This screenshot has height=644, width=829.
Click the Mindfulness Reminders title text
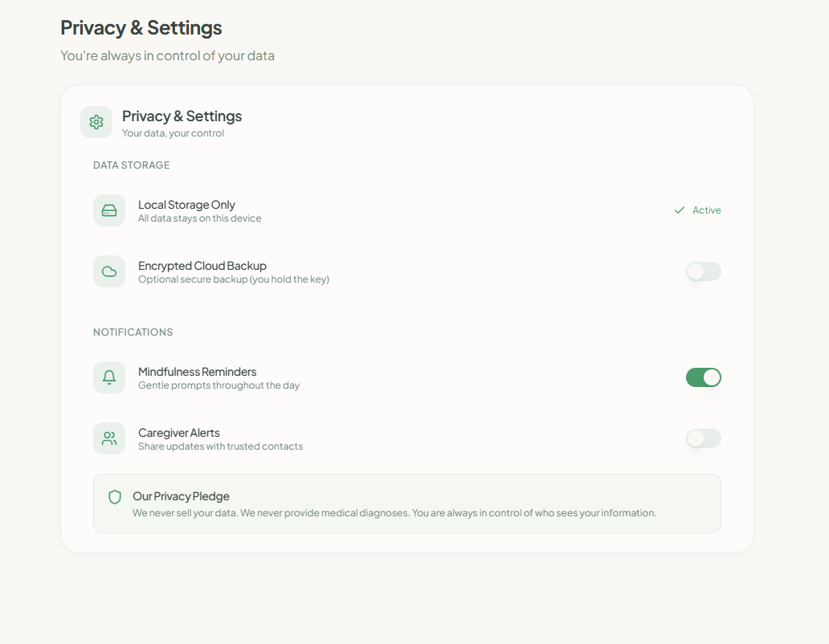tap(198, 372)
